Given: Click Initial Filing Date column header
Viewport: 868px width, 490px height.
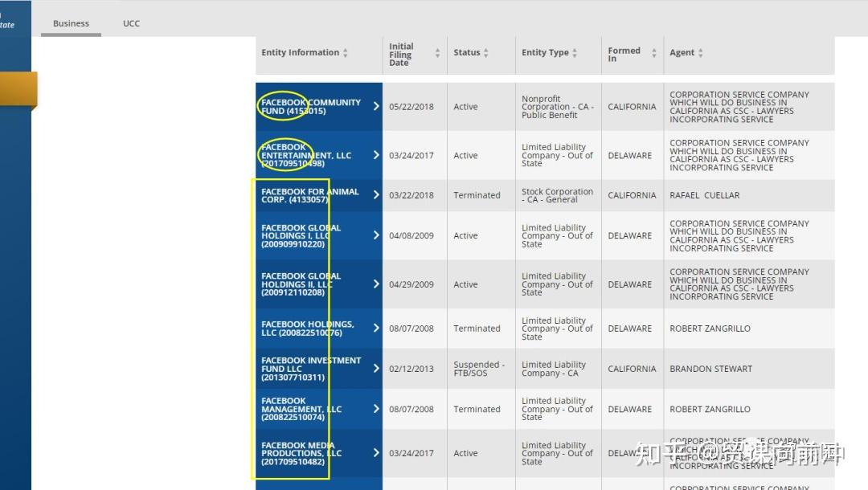Looking at the screenshot, I should (x=401, y=54).
